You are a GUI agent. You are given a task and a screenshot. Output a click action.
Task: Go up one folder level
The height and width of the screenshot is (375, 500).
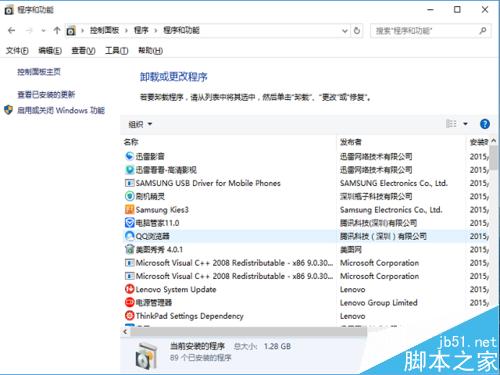[x=56, y=31]
